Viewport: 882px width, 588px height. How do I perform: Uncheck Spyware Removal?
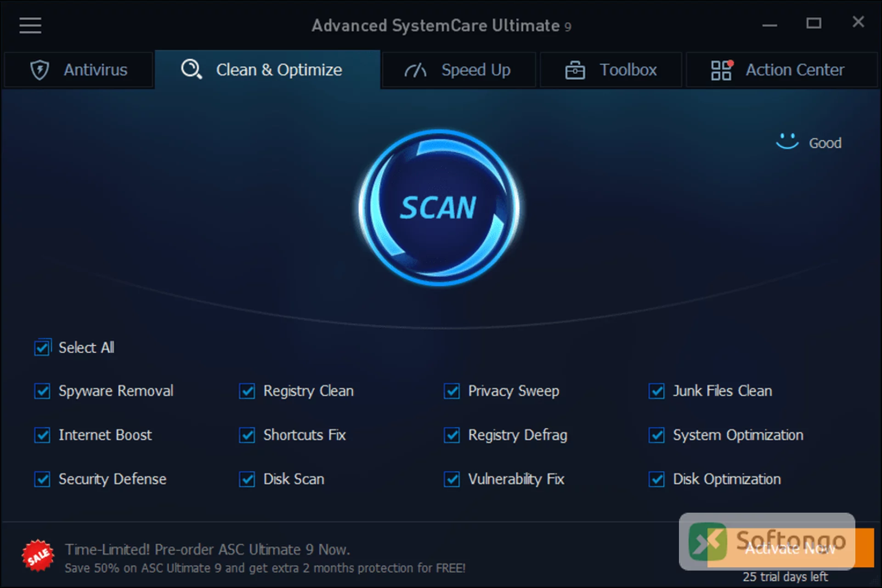click(x=42, y=391)
